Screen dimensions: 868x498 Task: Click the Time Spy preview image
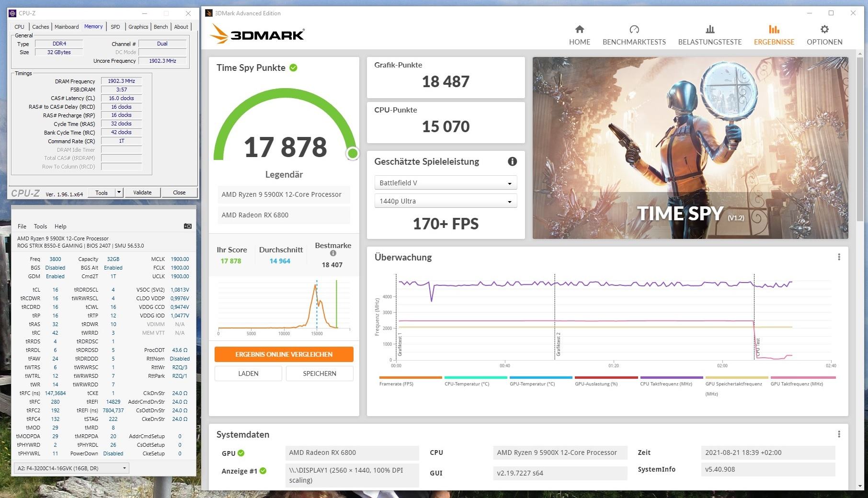tap(690, 148)
